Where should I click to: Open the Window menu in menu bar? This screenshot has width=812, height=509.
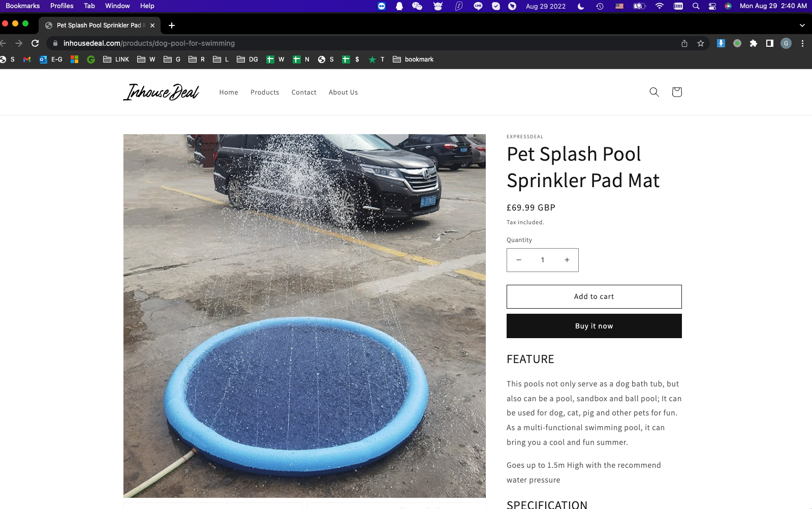pos(117,6)
